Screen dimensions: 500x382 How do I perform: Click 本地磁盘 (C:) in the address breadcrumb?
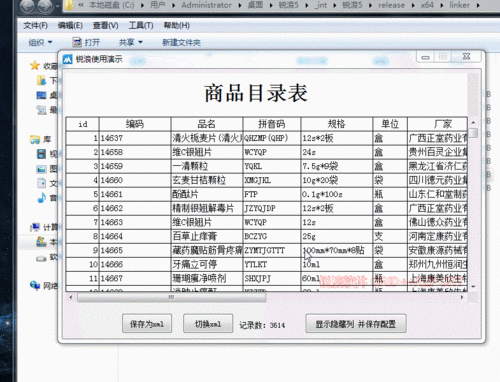[112, 5]
